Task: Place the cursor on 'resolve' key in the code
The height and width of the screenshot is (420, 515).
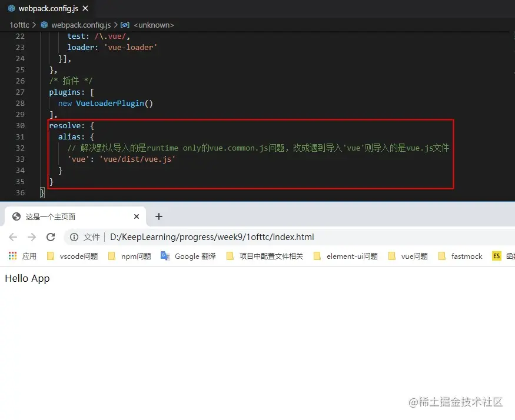Action: point(65,126)
